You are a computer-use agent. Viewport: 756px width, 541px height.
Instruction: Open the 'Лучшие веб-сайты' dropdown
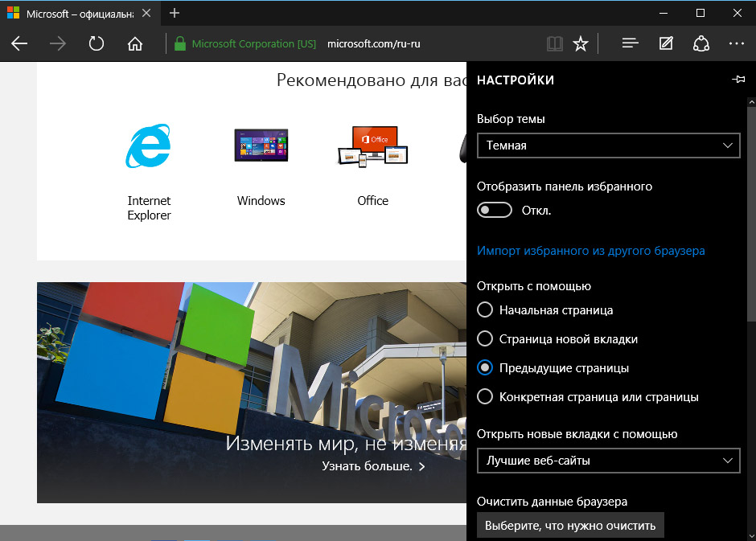pos(609,461)
